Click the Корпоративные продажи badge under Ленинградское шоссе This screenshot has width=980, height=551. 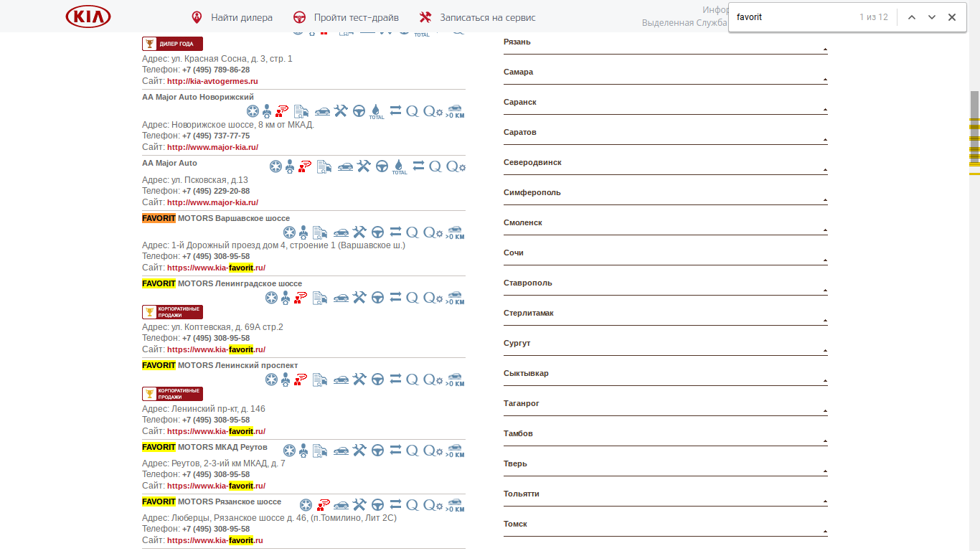point(172,312)
